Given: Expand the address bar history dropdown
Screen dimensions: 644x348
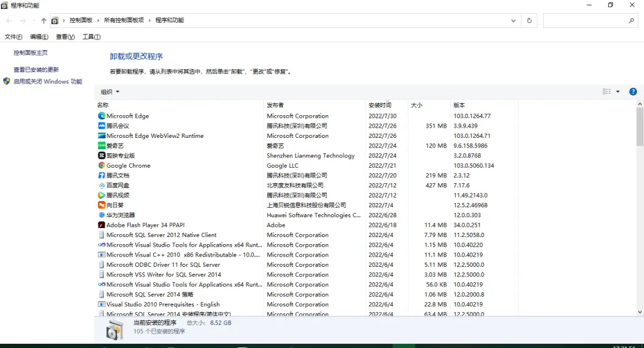Looking at the screenshot, I should tap(513, 20).
